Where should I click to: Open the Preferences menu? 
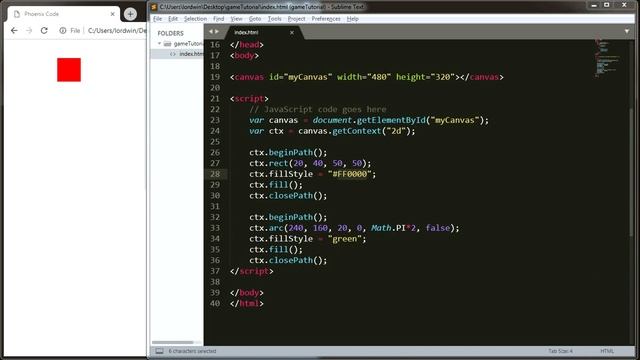point(326,19)
